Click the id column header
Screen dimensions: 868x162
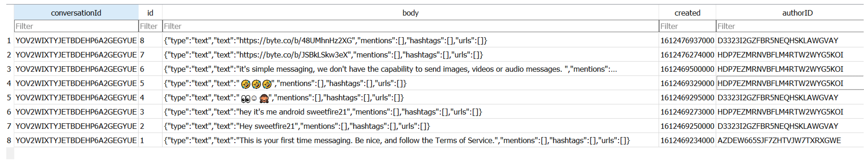tap(150, 13)
